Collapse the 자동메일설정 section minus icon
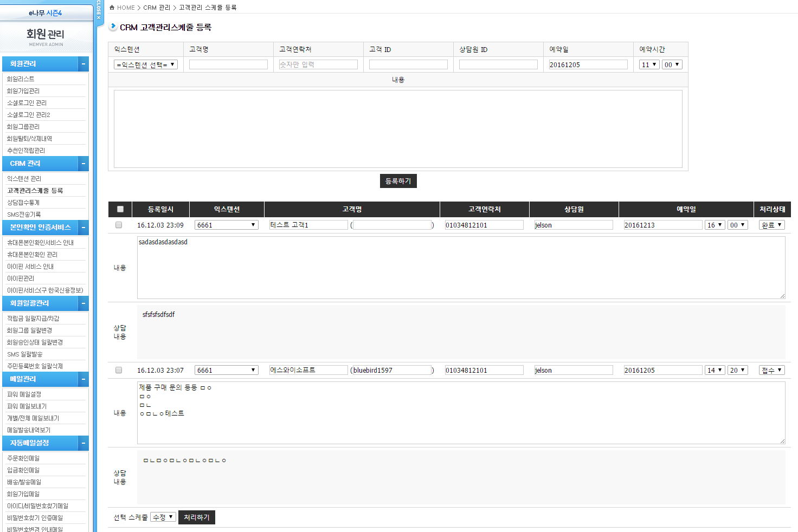The image size is (798, 532). click(x=83, y=443)
